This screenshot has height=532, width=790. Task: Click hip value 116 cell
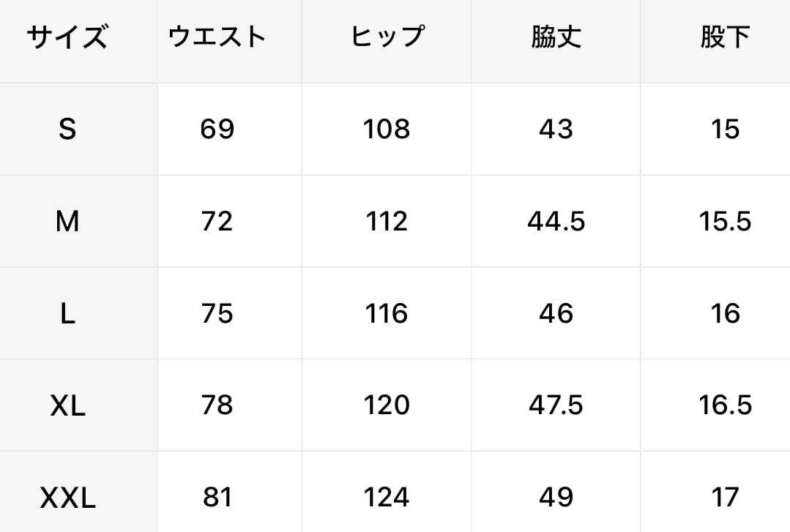[387, 313]
